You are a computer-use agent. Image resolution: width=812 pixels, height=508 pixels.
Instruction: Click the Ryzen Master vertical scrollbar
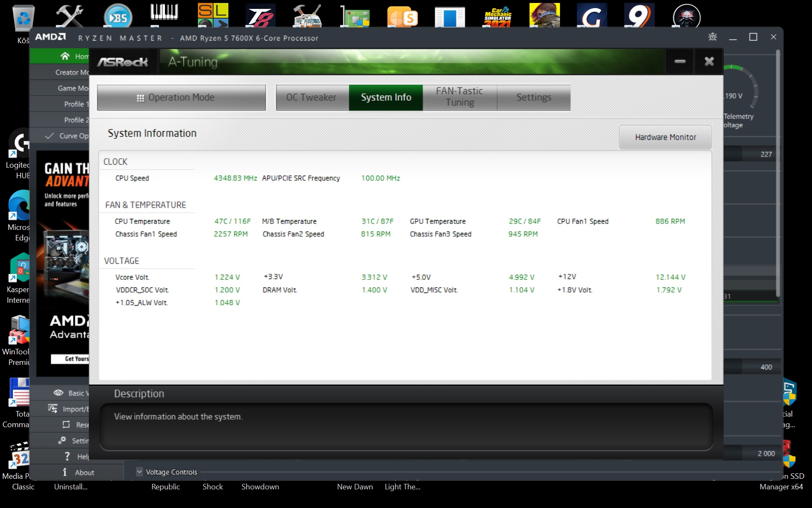(x=777, y=169)
